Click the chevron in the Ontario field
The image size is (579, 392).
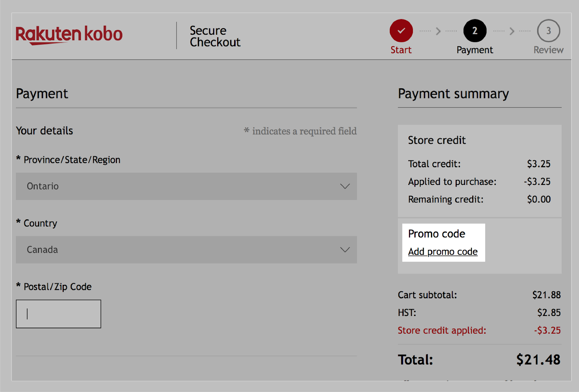[x=345, y=186]
